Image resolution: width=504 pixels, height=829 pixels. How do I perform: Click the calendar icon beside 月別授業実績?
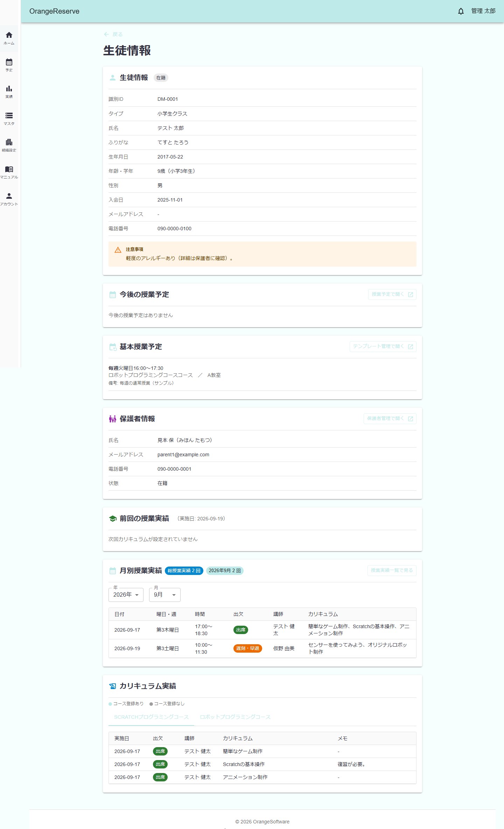pyautogui.click(x=113, y=571)
